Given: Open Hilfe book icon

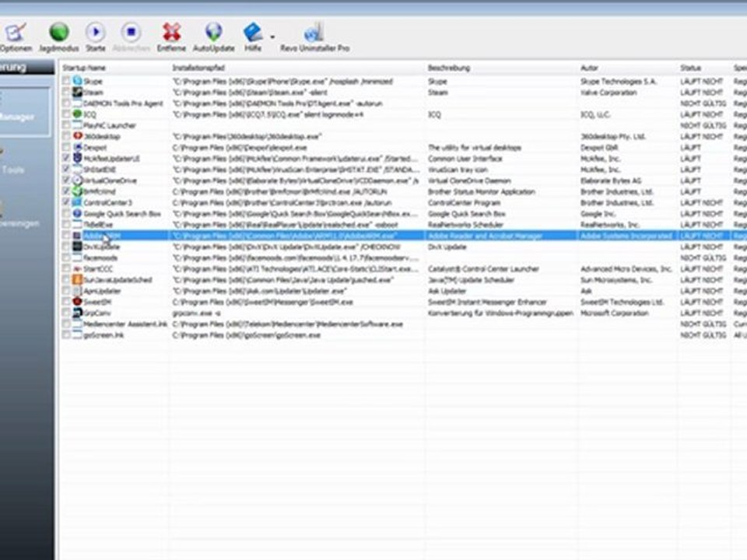Looking at the screenshot, I should point(253,32).
